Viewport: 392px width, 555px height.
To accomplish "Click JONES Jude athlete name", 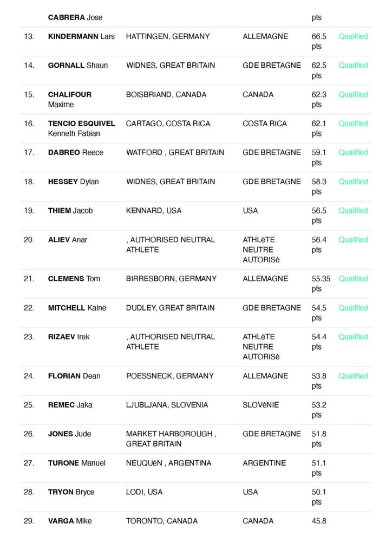I will (69, 434).
